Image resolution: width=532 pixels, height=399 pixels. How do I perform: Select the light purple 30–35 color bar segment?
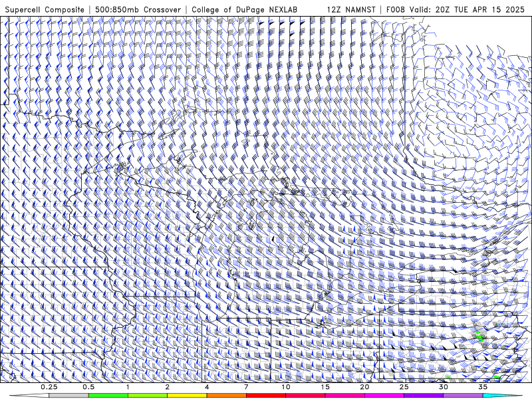(463, 396)
